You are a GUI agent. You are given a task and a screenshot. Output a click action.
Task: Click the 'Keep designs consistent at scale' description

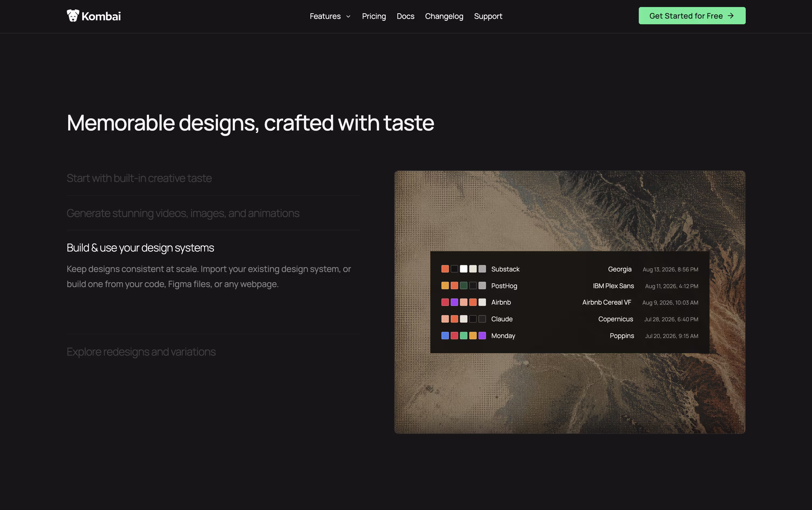click(209, 277)
